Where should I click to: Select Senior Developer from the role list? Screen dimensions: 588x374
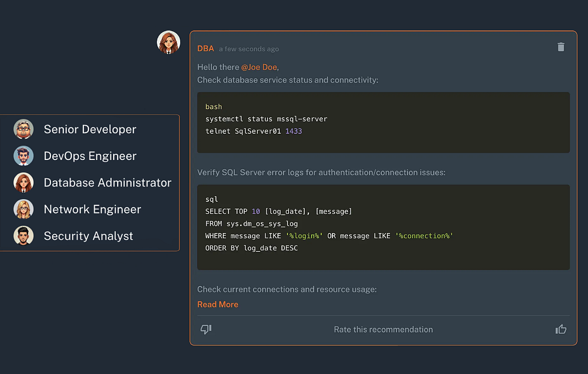pos(90,129)
